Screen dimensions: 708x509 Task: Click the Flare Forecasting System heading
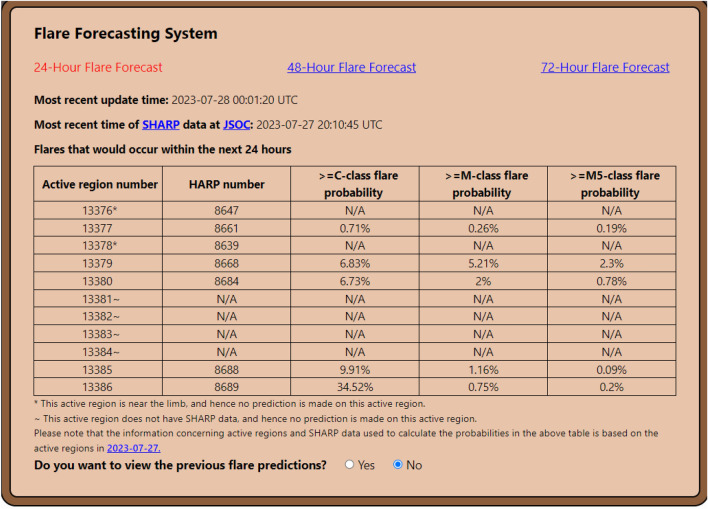(126, 33)
